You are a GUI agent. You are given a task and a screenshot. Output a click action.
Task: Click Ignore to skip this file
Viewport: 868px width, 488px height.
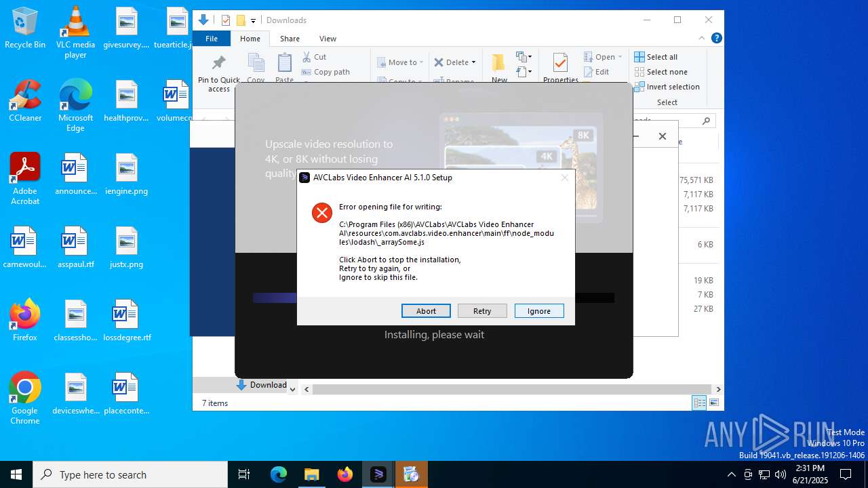tap(539, 311)
